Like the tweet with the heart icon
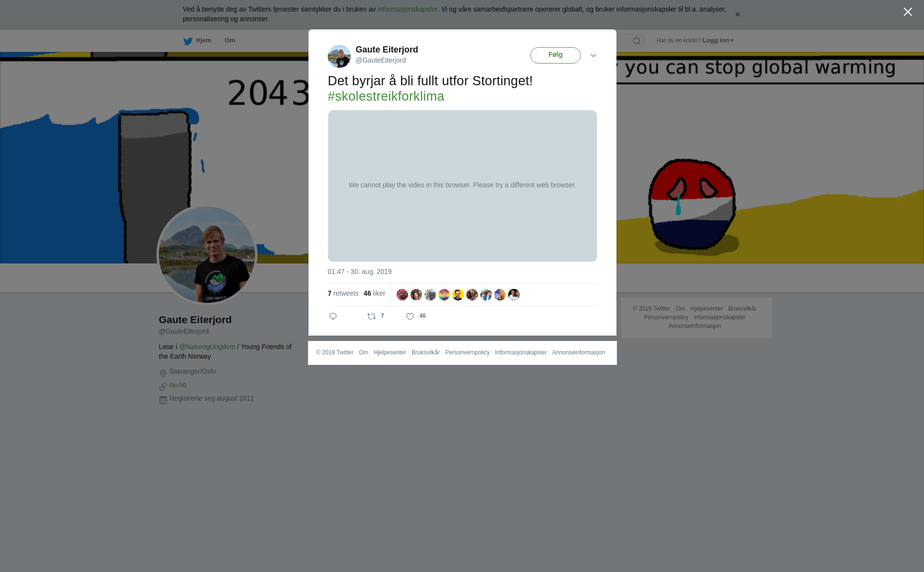This screenshot has height=572, width=924. (x=410, y=316)
